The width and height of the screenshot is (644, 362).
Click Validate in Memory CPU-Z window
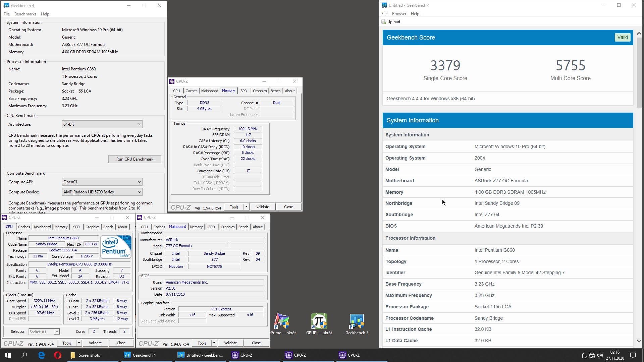click(263, 207)
